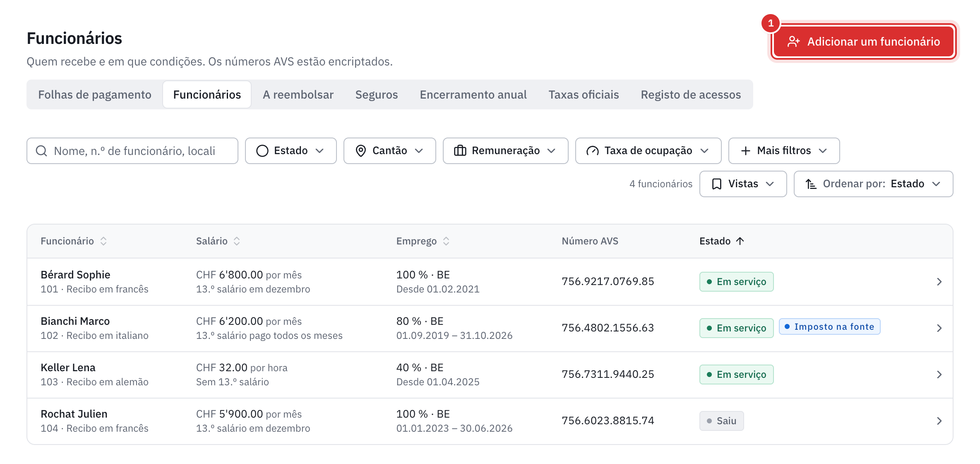
Task: Open the Vistas saved views dropdown
Action: click(x=743, y=184)
